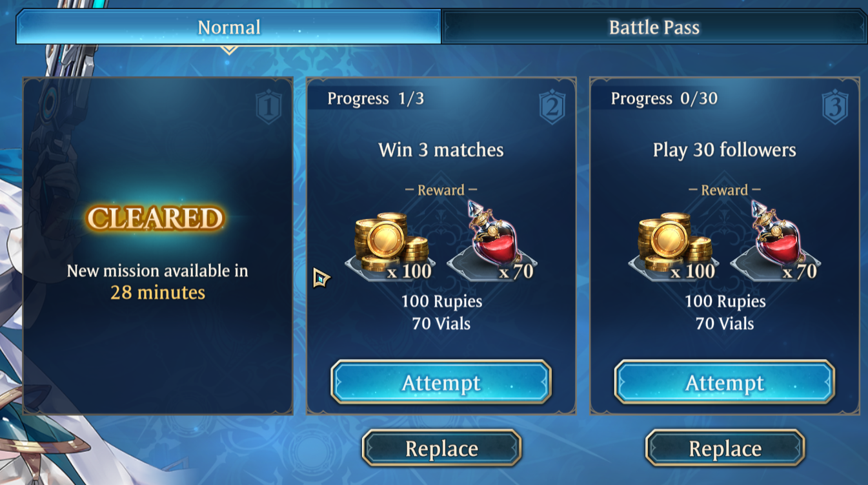Select the Normal missions tab
This screenshot has width=868, height=485.
(229, 27)
